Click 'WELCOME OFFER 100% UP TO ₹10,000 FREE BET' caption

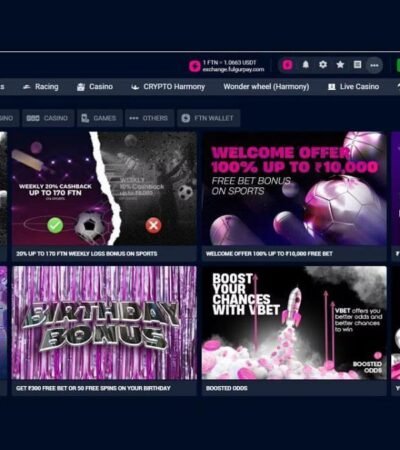269,254
